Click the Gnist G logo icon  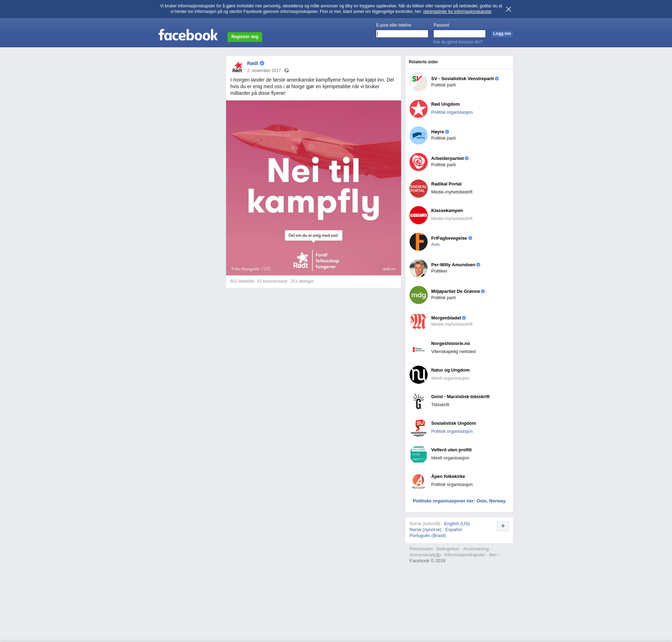click(x=419, y=401)
